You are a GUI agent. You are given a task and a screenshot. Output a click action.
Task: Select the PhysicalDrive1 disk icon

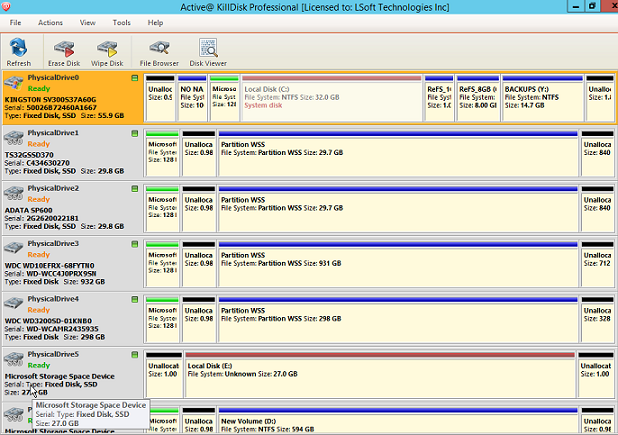pyautogui.click(x=14, y=138)
